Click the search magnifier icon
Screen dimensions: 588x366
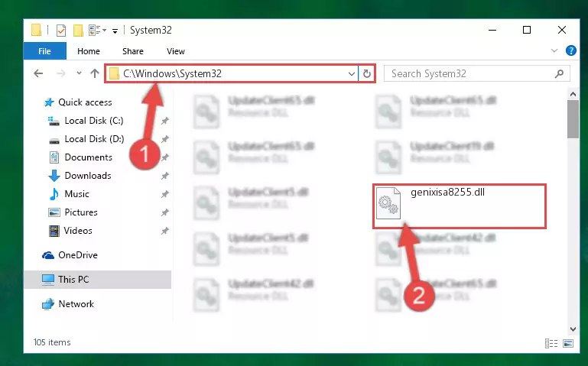(559, 74)
